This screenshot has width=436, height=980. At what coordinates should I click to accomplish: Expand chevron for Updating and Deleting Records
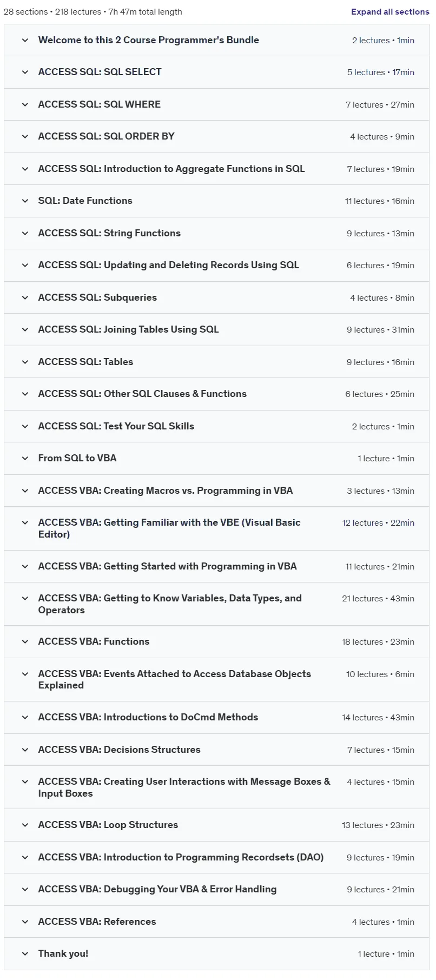point(25,266)
